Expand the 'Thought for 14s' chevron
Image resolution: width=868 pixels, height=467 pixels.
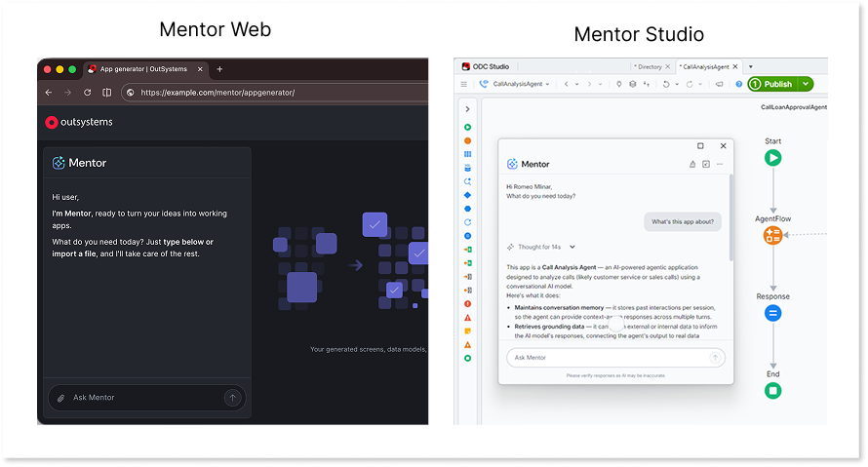[x=572, y=247]
